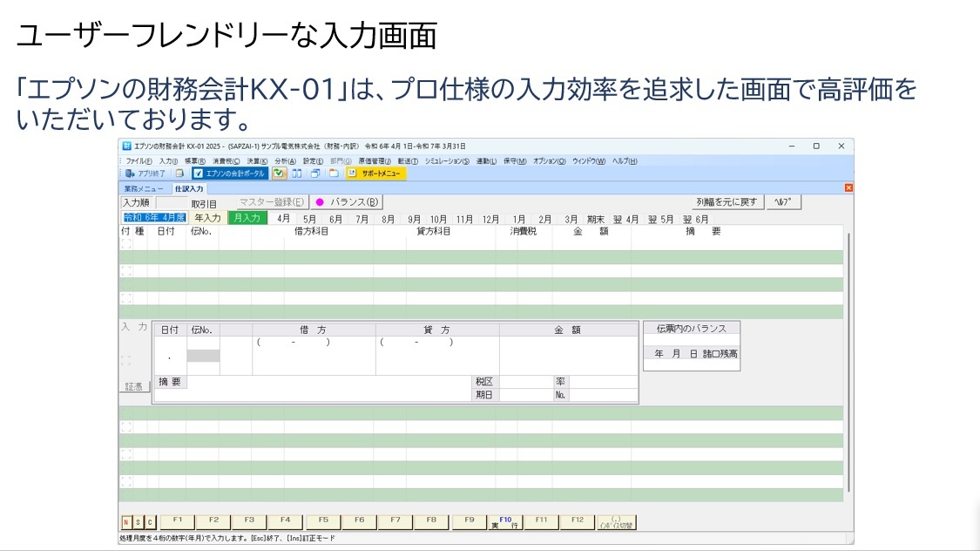Click the cascade windows toolbar icon

[x=315, y=173]
